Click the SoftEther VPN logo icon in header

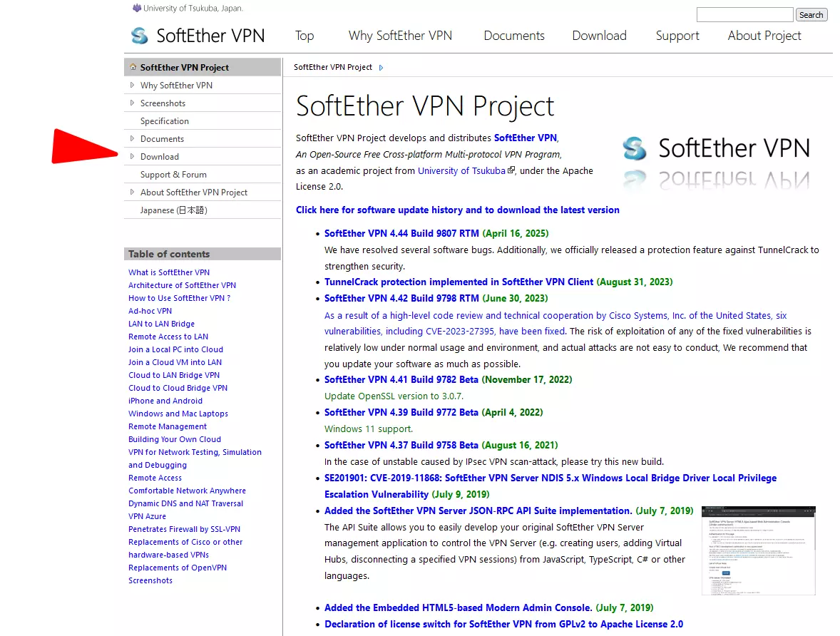point(139,36)
